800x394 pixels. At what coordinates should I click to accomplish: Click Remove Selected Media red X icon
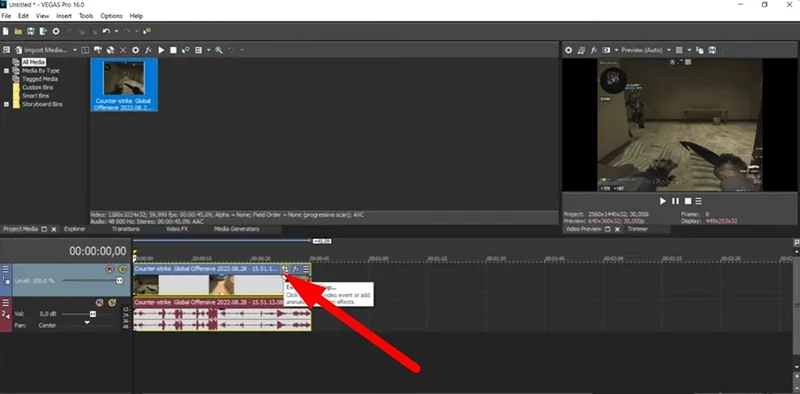(x=123, y=50)
